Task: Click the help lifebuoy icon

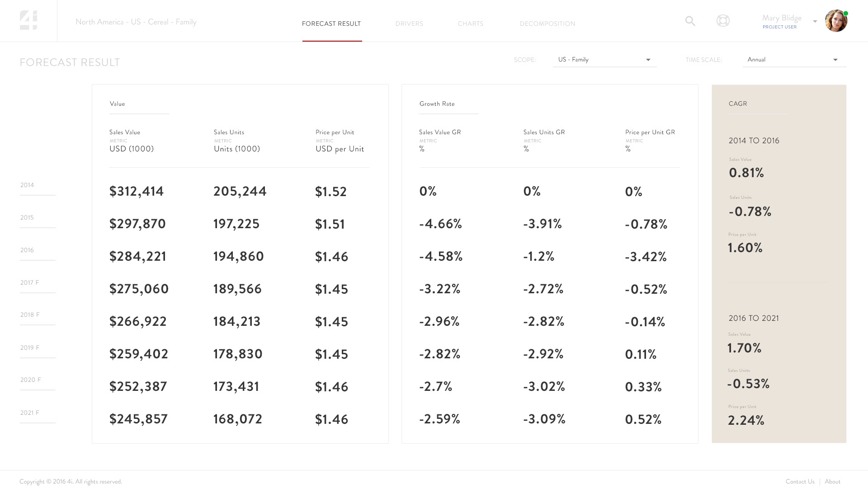Action: [x=723, y=21]
